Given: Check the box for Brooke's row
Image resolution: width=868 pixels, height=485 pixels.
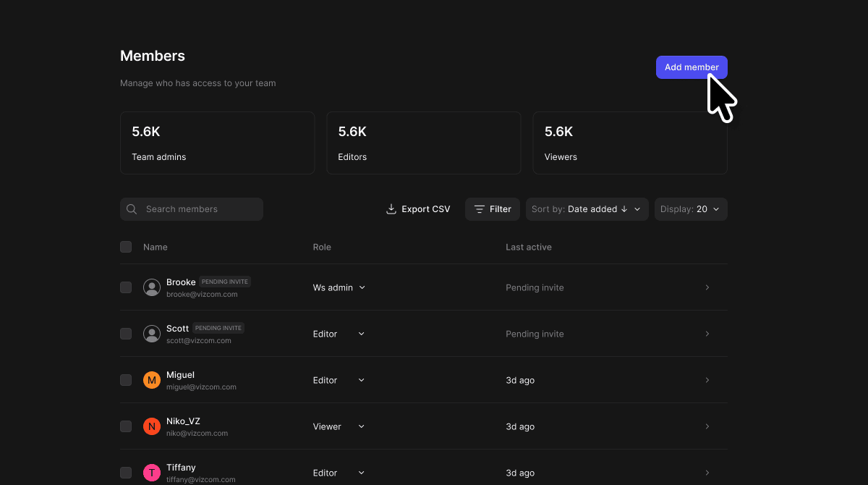Looking at the screenshot, I should pos(126,287).
